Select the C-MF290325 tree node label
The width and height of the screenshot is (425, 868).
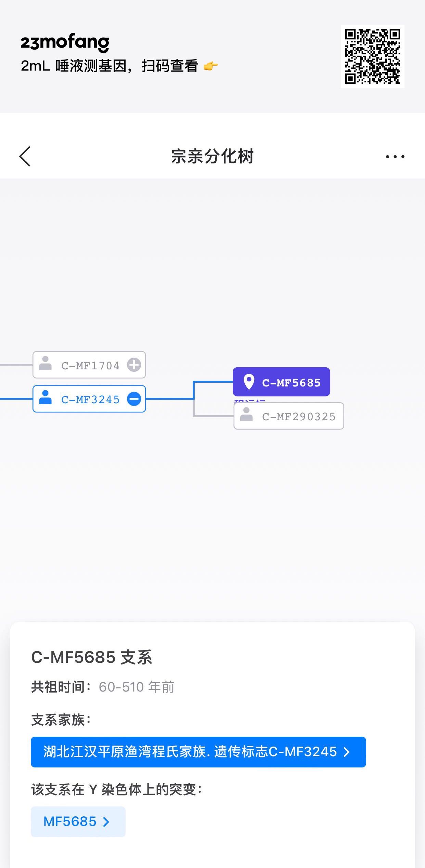pos(299,417)
